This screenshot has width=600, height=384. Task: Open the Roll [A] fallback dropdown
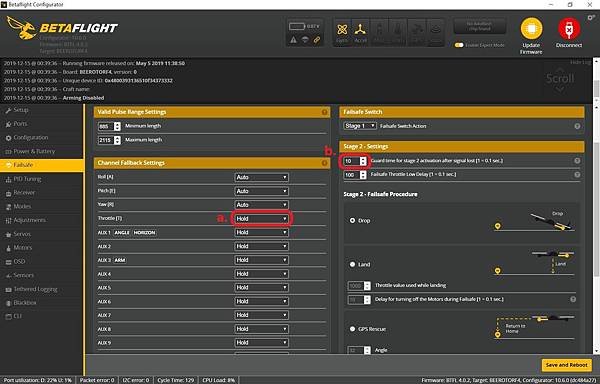click(261, 177)
